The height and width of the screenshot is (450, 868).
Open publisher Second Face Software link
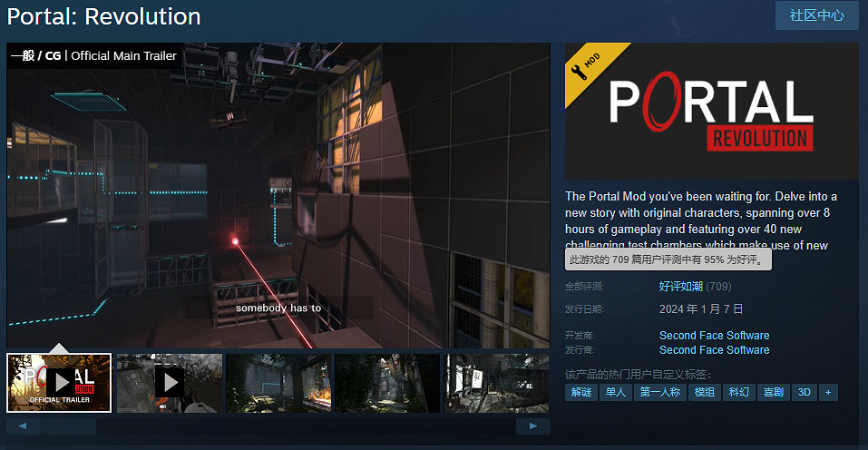(x=714, y=350)
